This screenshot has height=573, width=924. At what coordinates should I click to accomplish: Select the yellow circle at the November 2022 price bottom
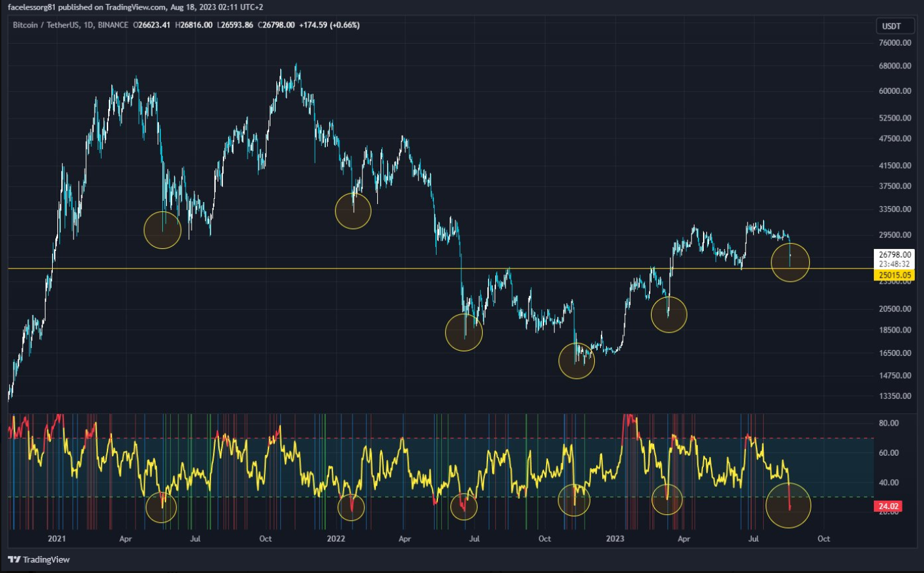coord(577,360)
